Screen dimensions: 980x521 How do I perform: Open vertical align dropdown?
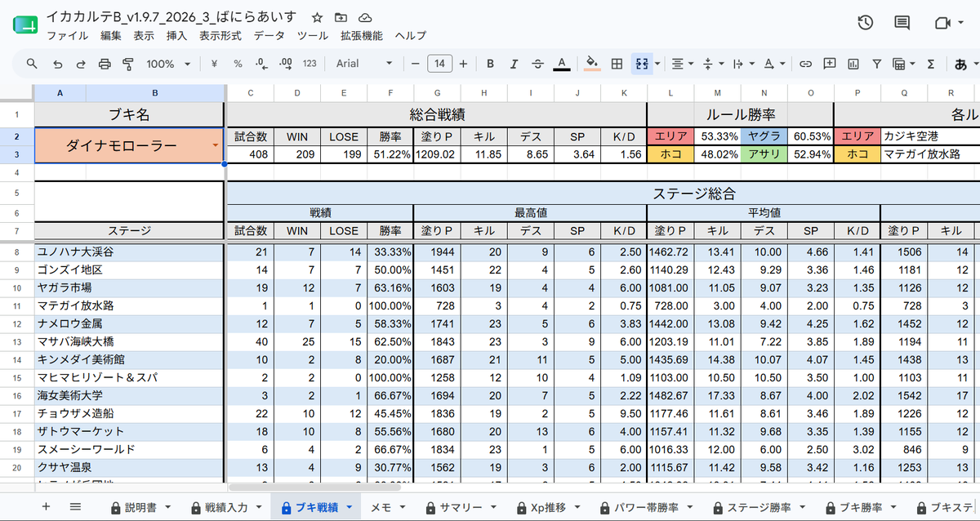coord(711,64)
